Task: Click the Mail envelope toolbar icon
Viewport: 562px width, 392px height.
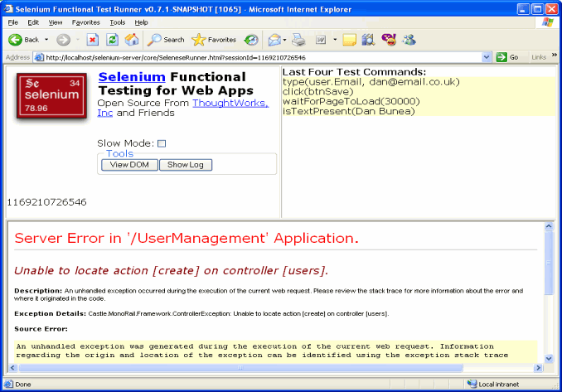Action: [x=274, y=40]
